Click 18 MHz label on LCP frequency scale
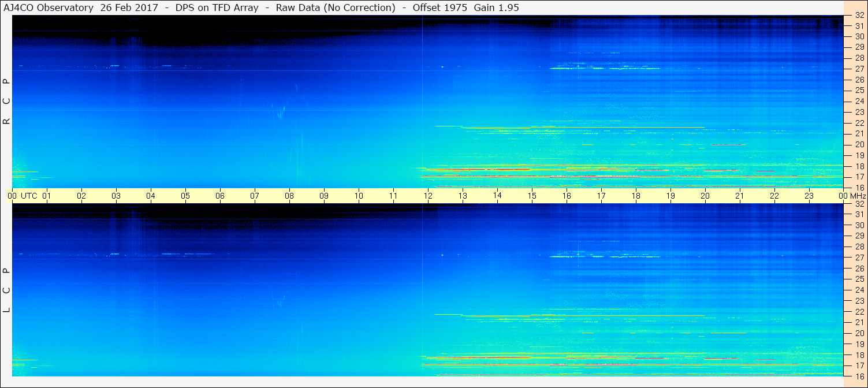This screenshot has width=868, height=388. pos(859,355)
